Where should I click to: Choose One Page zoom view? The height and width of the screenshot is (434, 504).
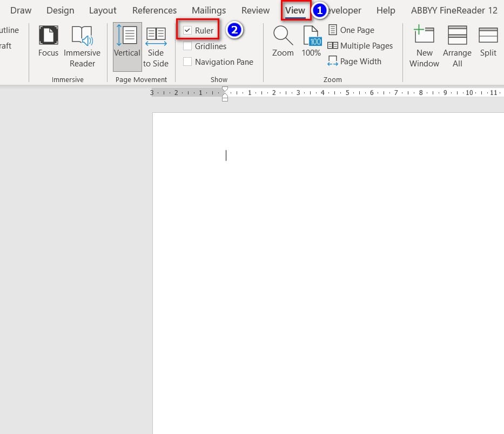tap(351, 30)
